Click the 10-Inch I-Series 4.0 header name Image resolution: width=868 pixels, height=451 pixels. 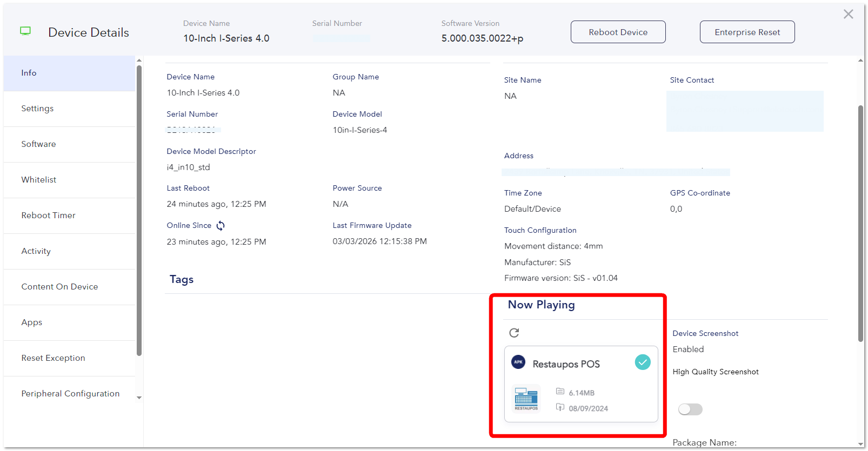pyautogui.click(x=226, y=38)
